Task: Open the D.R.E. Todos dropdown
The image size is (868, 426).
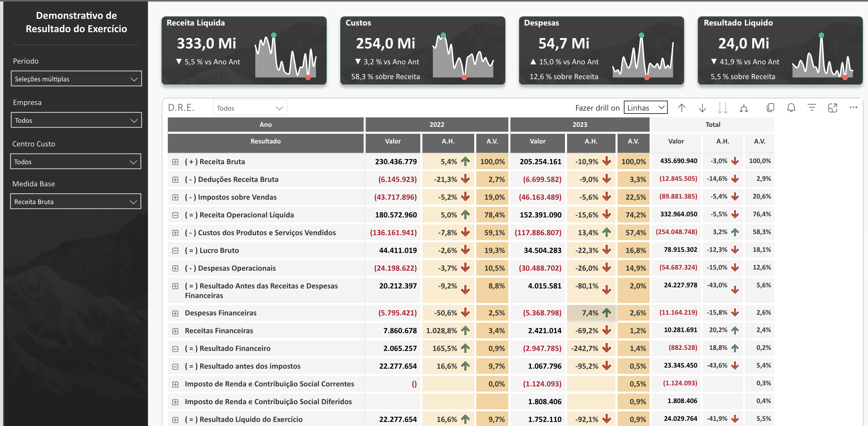Action: [x=250, y=108]
